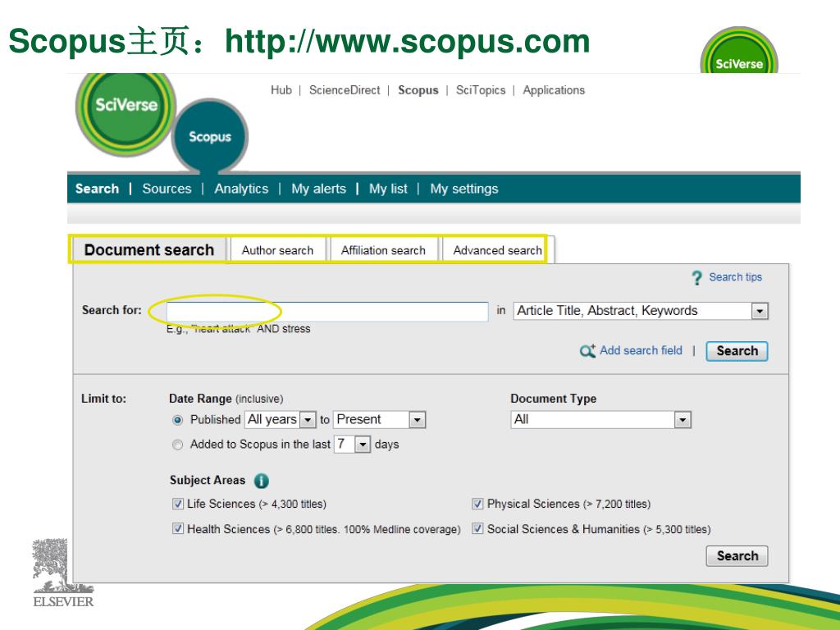Click the SciTopics link at top
This screenshot has width=840, height=630.
(x=481, y=90)
